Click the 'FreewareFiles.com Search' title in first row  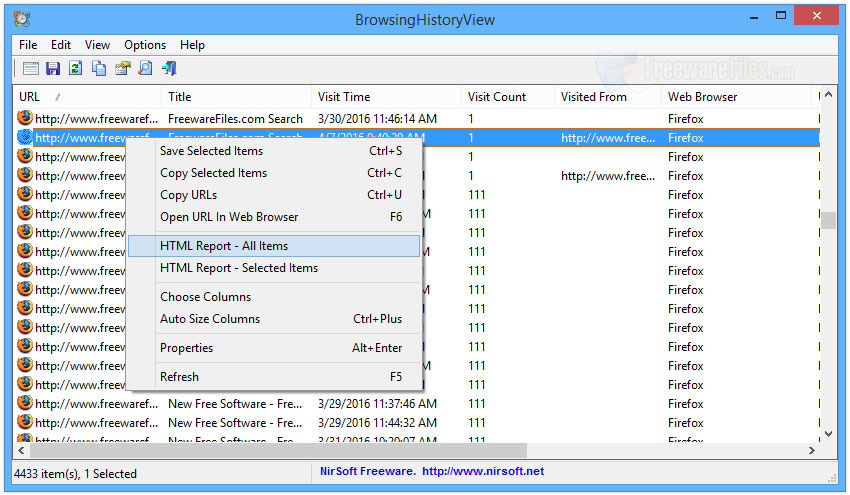click(235, 119)
